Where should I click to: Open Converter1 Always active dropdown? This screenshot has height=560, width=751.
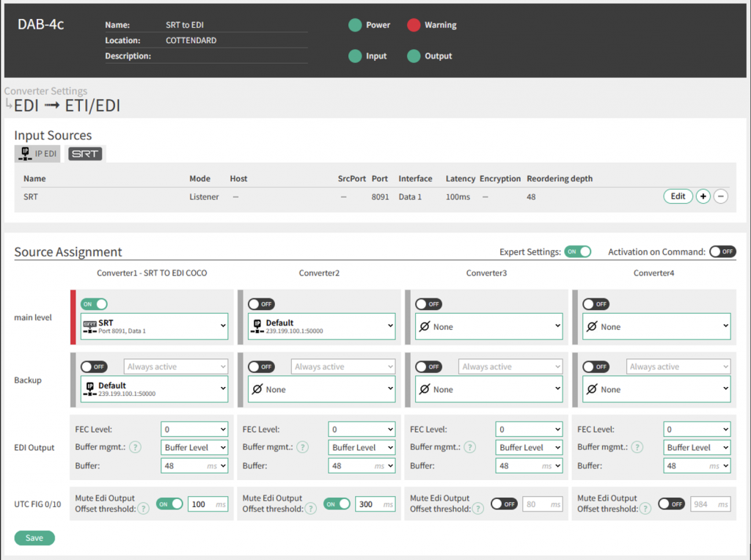tap(176, 366)
